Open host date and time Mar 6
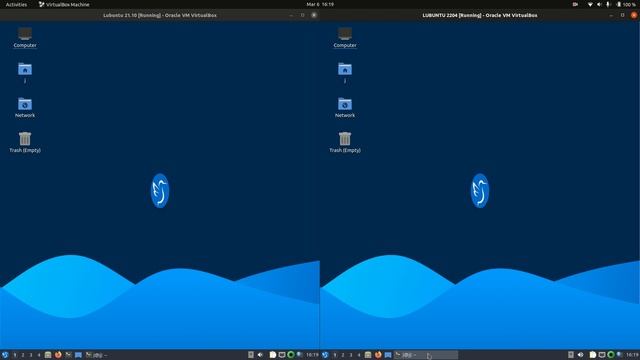 click(320, 4)
